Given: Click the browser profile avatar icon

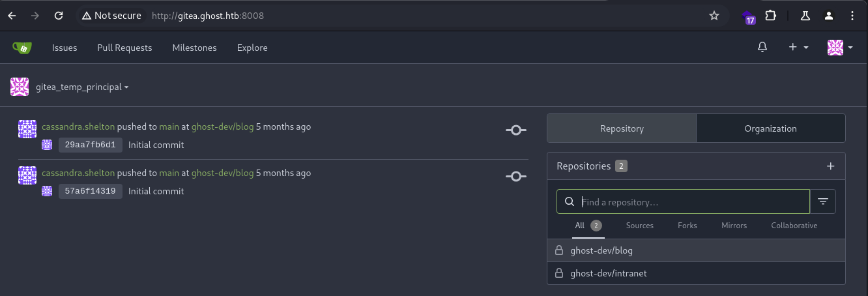Looking at the screenshot, I should pyautogui.click(x=828, y=16).
